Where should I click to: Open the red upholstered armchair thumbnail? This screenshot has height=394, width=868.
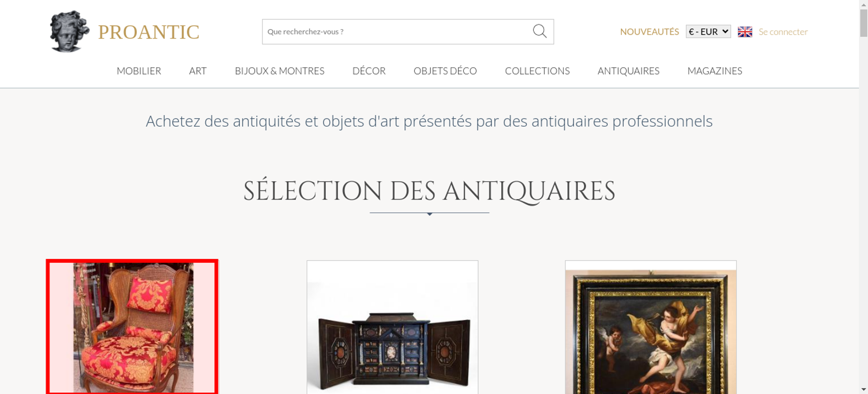coord(132,327)
